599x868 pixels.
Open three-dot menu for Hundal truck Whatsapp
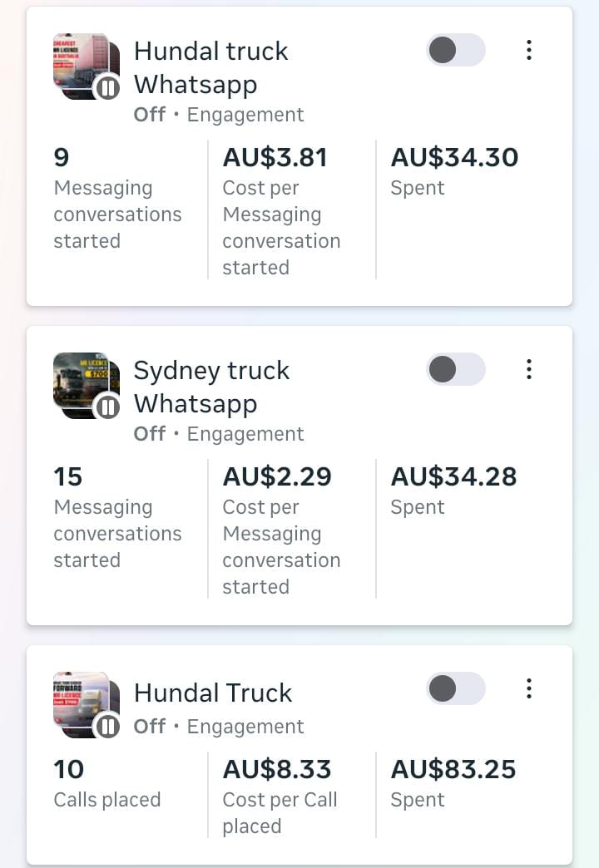click(x=529, y=50)
